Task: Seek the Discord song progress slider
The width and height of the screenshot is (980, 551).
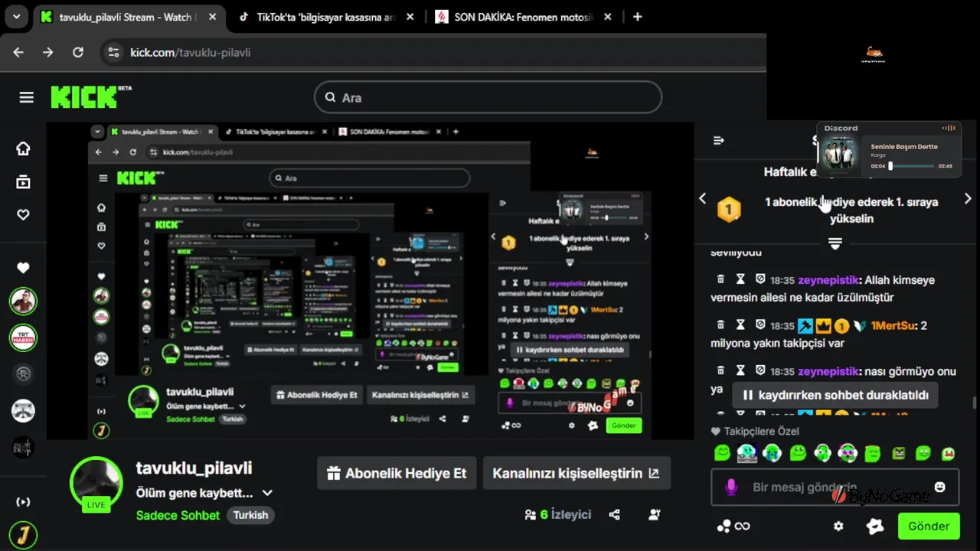Action: click(911, 165)
